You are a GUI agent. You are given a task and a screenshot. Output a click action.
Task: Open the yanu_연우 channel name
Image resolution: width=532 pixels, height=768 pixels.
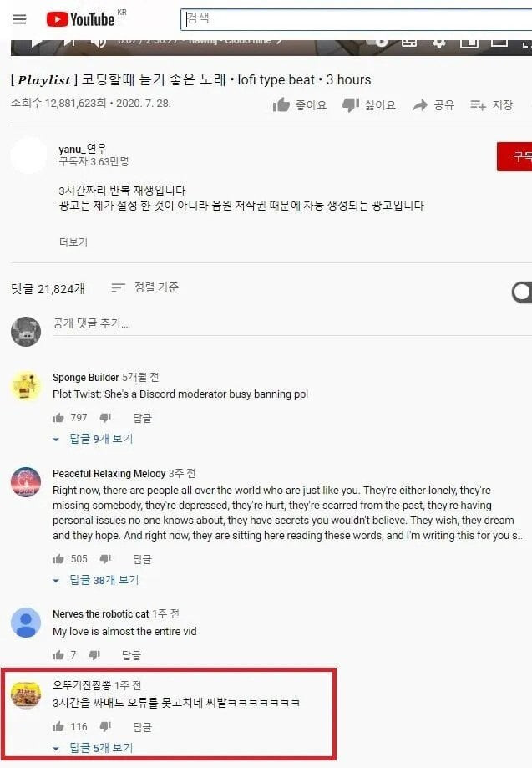(82, 149)
